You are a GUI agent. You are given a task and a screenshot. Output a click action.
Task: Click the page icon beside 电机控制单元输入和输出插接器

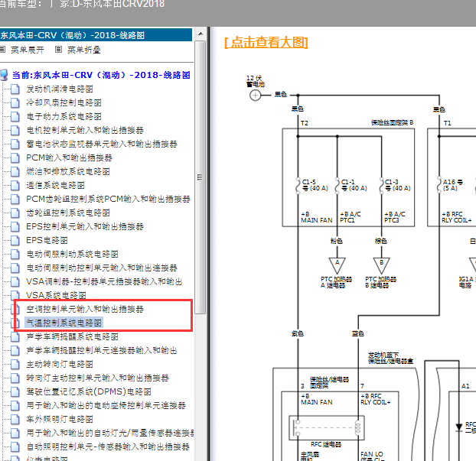tap(15, 131)
